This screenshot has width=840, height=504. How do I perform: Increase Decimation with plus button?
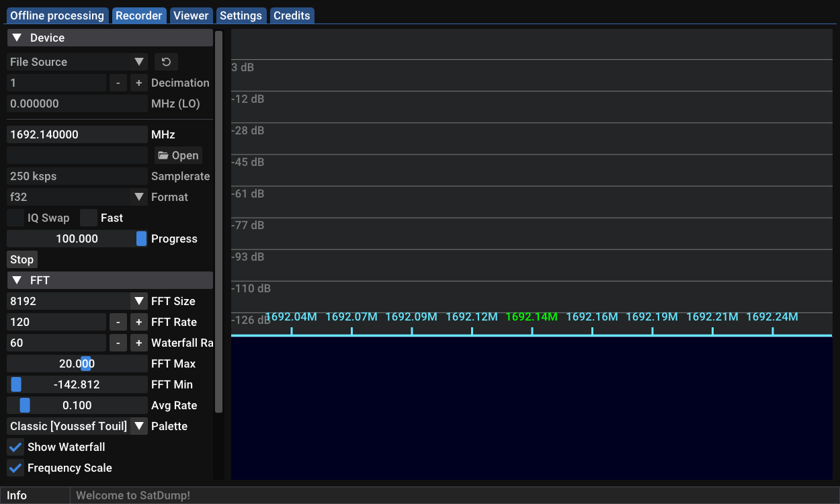click(138, 83)
